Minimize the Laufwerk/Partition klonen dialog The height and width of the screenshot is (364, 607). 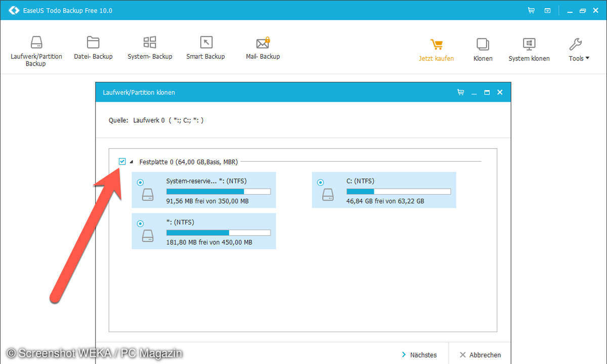click(474, 93)
